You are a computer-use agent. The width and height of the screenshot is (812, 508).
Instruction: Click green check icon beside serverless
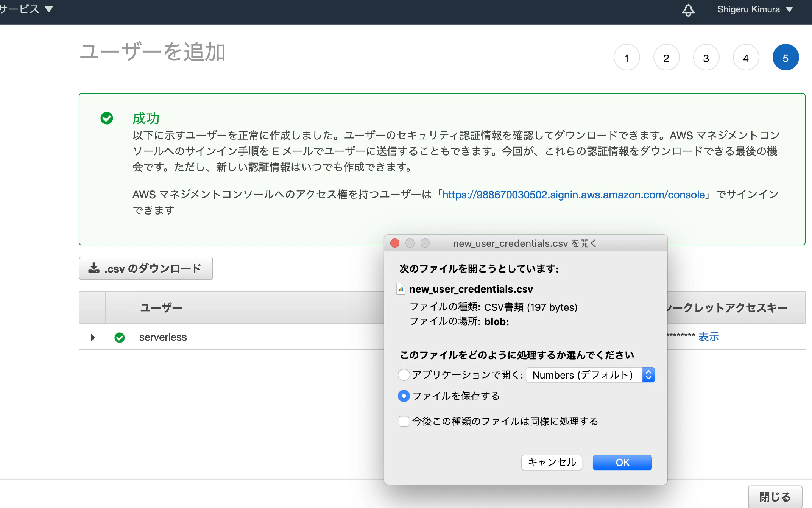[120, 337]
